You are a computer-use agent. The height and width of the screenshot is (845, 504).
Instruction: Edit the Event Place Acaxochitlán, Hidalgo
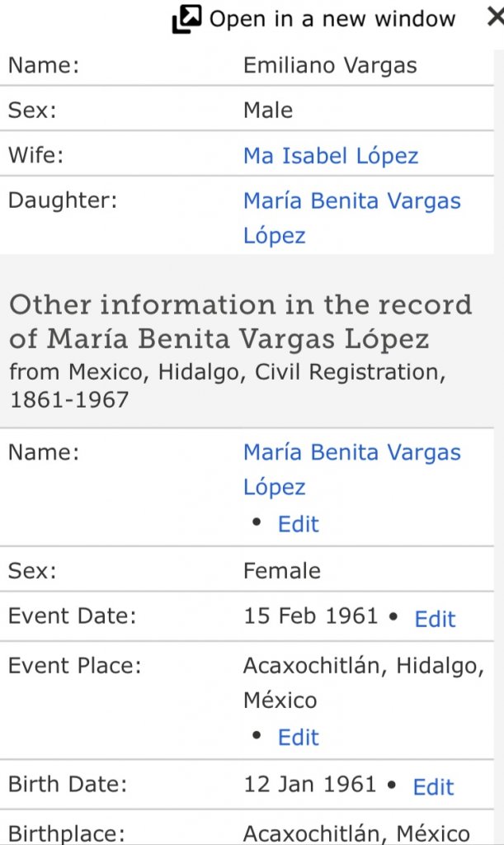point(298,737)
